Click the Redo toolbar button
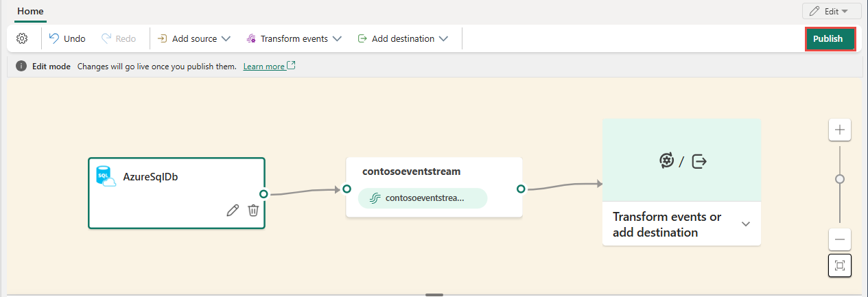 tap(119, 38)
